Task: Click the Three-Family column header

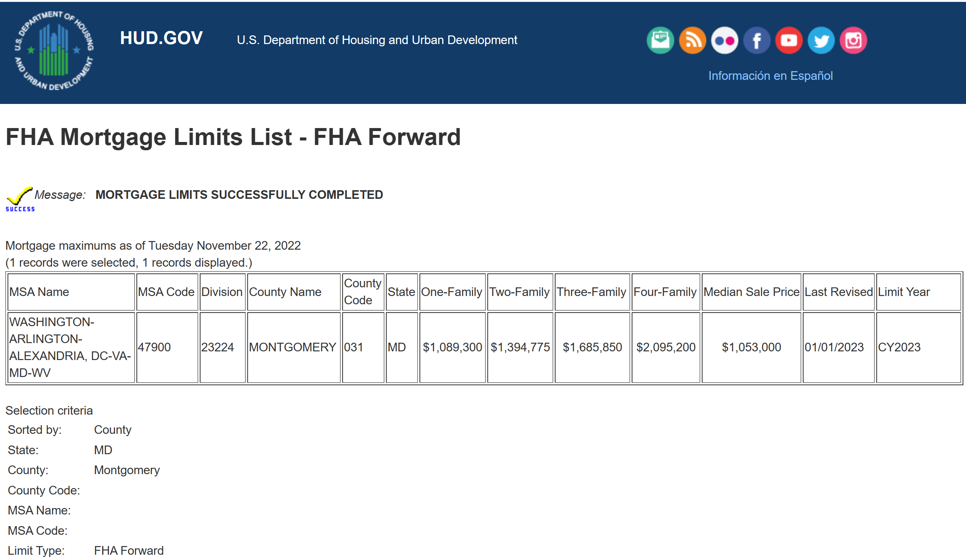Action: pyautogui.click(x=592, y=292)
